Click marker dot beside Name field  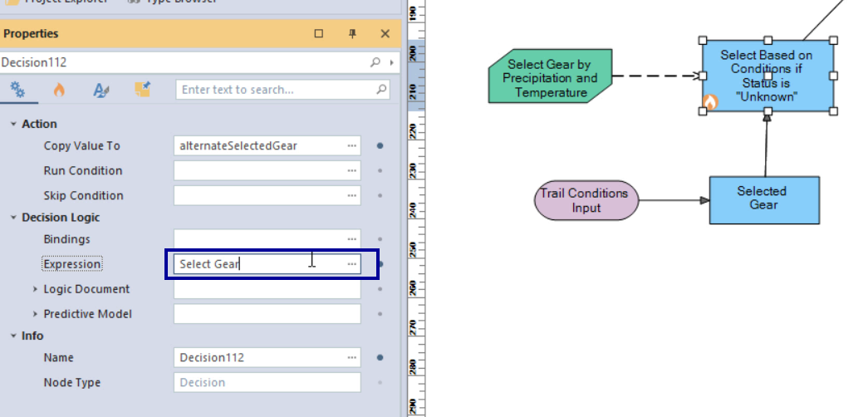[x=380, y=358]
